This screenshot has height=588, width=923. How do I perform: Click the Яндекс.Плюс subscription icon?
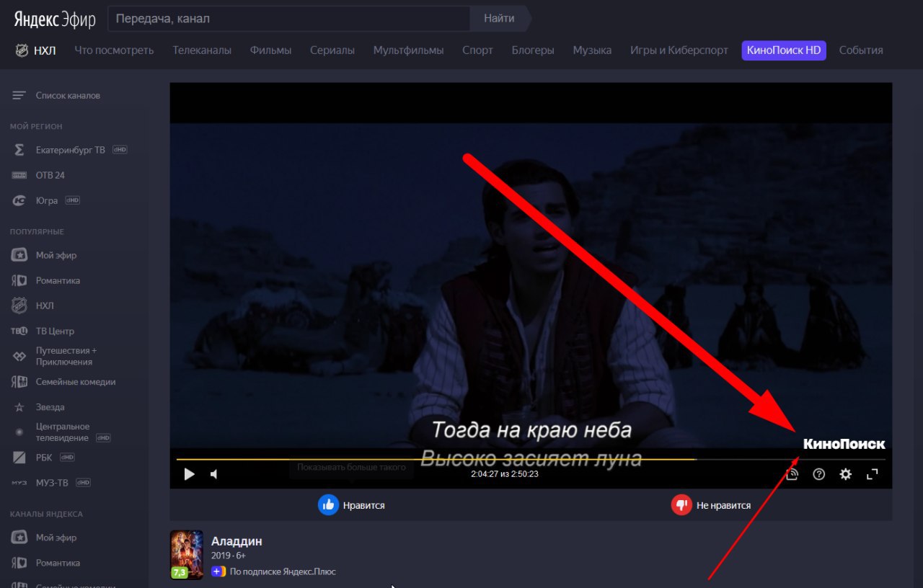[x=218, y=571]
